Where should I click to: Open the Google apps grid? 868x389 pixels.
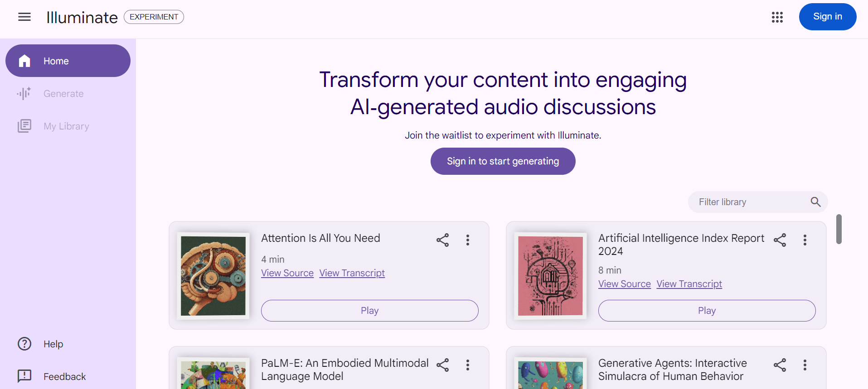[x=777, y=17]
